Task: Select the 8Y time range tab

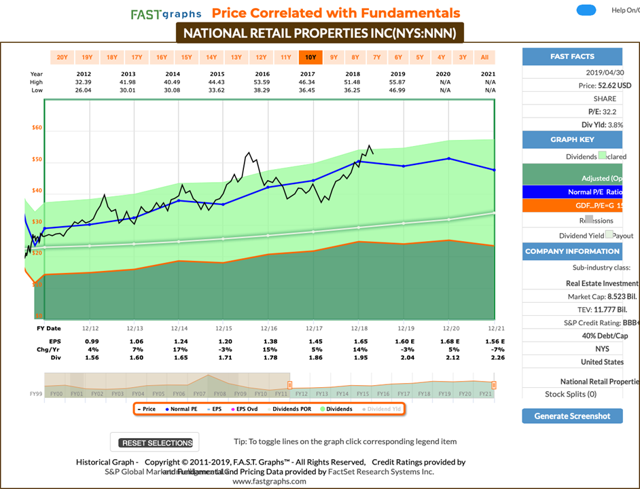Action: click(x=356, y=57)
